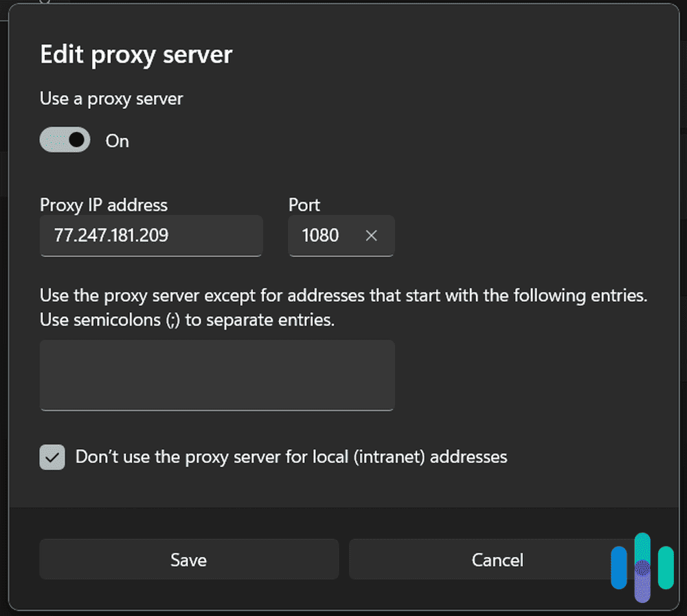Click the Edit proxy server heading
The width and height of the screenshot is (687, 616).
[136, 55]
